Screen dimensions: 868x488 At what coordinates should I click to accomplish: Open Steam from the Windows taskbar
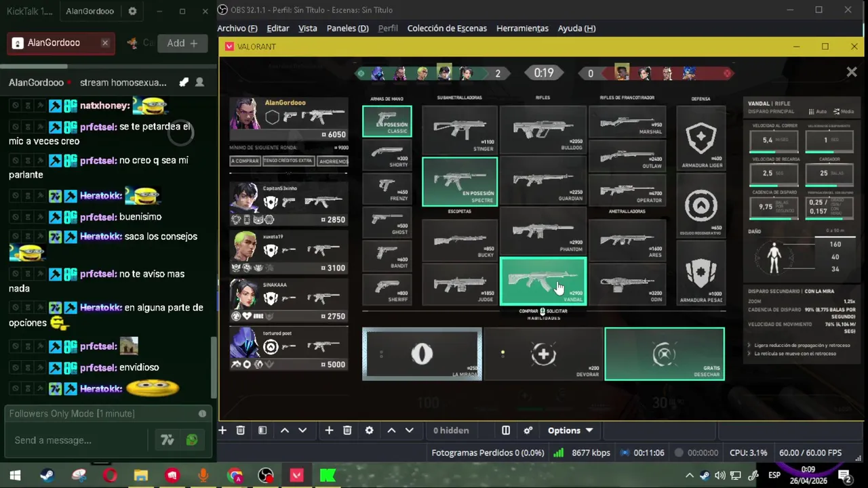(x=47, y=475)
